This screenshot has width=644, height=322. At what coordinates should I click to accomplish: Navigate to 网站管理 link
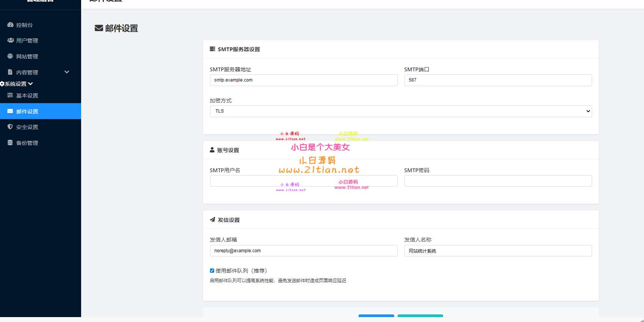[27, 57]
